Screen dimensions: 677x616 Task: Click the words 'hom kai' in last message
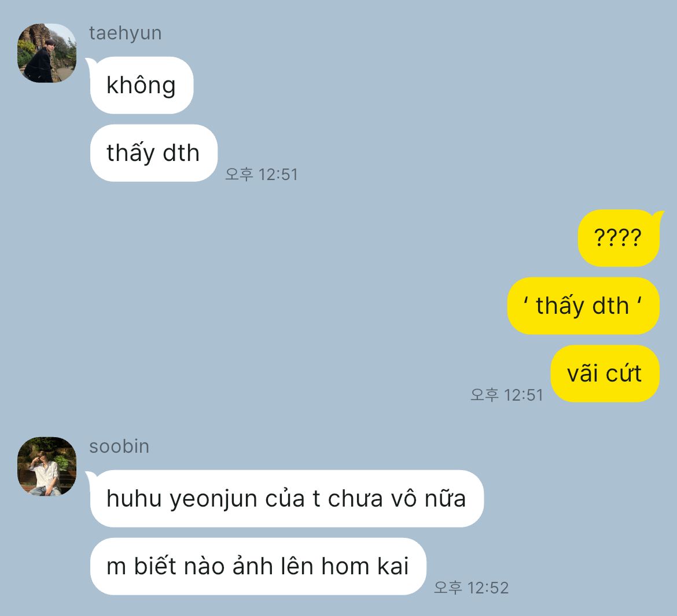click(x=365, y=566)
